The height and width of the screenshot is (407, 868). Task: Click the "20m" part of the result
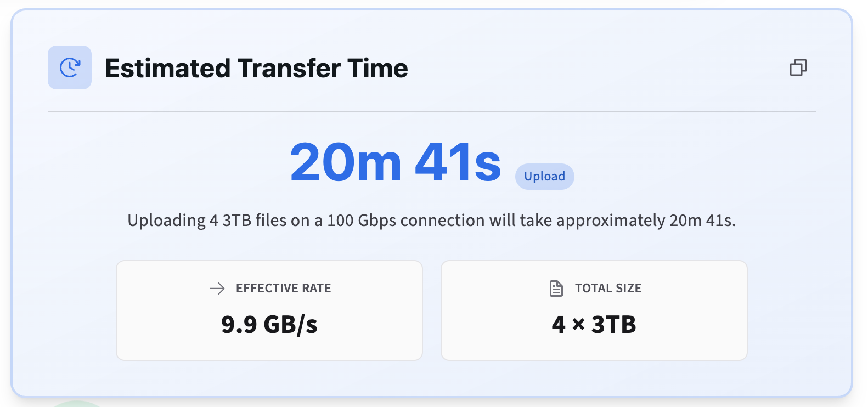coord(346,162)
